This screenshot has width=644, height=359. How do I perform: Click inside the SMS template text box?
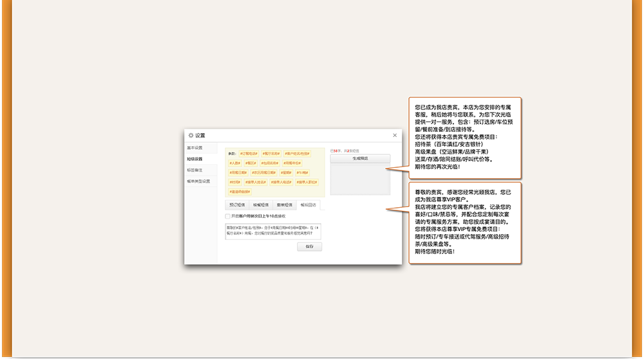(273, 231)
